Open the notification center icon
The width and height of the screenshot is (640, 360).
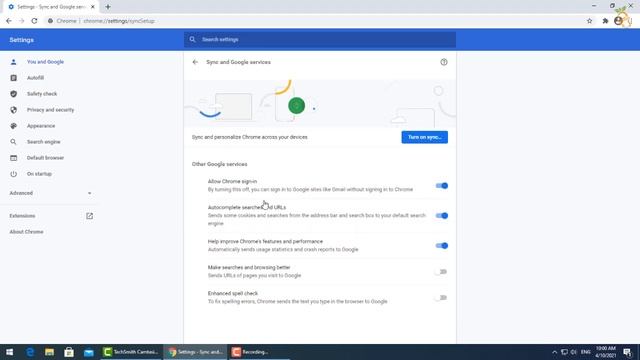(x=627, y=352)
